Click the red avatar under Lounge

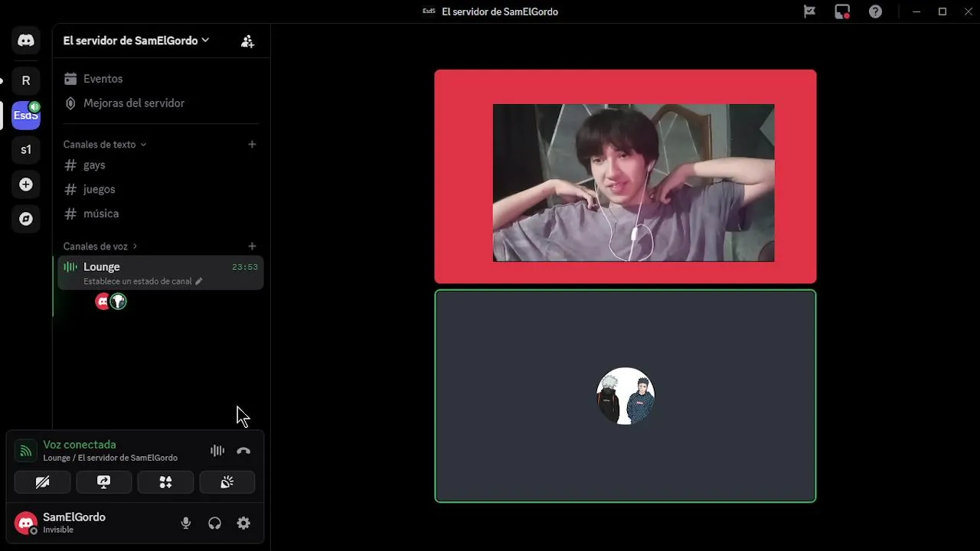[103, 302]
